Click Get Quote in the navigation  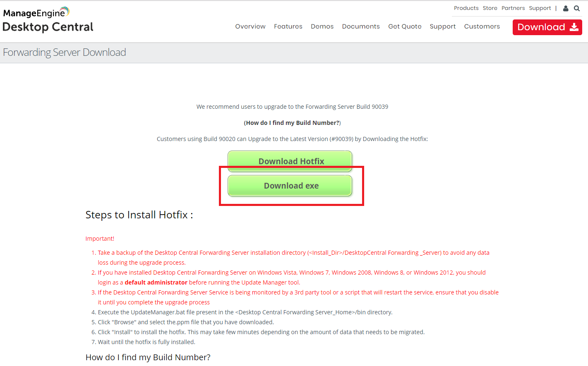click(405, 26)
